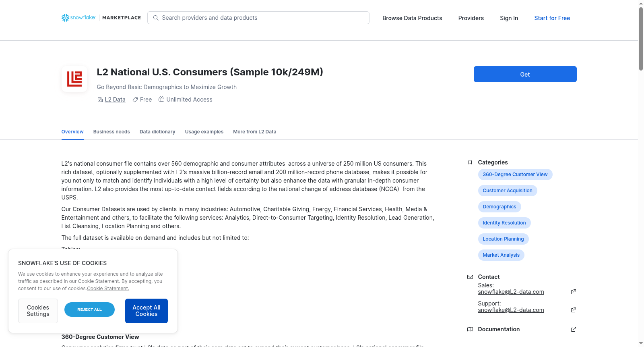Image resolution: width=644 pixels, height=347 pixels.
Task: Select the Overview tab
Action: click(x=72, y=132)
